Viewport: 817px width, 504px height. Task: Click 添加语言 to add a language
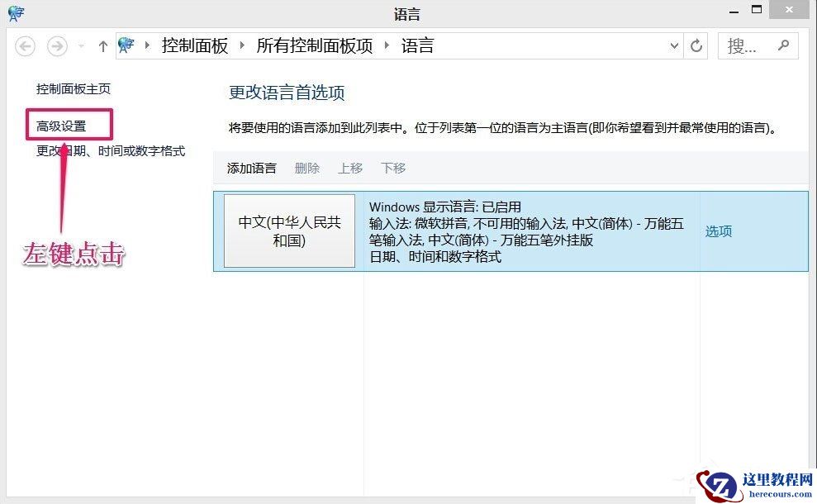(x=251, y=168)
